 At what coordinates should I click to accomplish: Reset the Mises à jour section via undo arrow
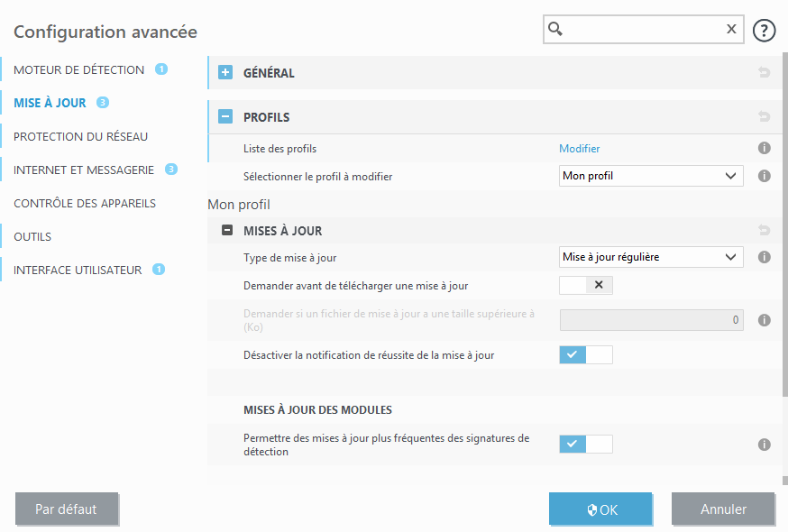pyautogui.click(x=765, y=231)
